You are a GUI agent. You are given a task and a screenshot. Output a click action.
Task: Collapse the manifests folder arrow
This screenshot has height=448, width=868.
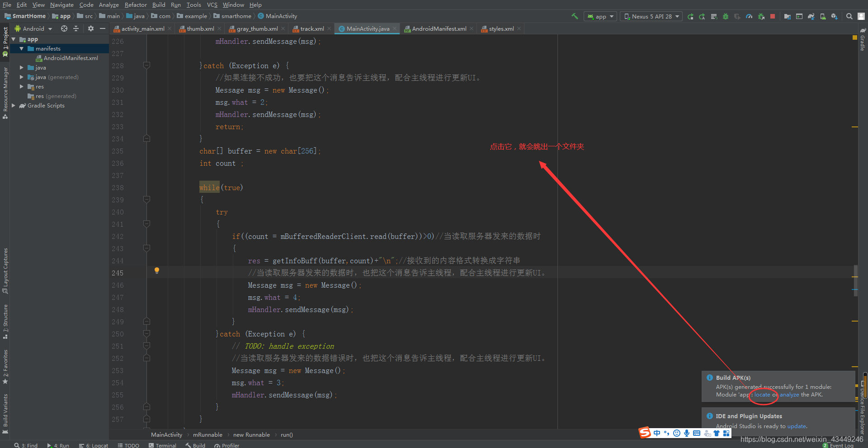[21, 48]
